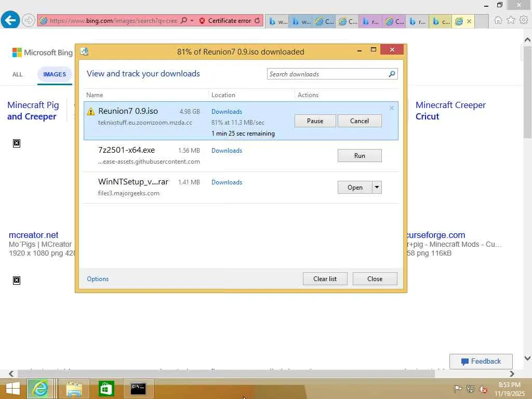
Task: Select the Reunion7 0.9.iso download row
Action: coord(241,121)
